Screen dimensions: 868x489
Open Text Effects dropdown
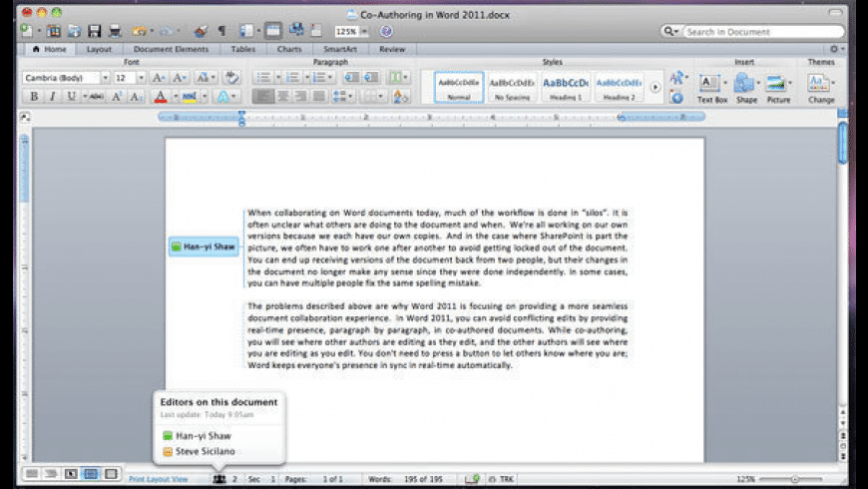(x=225, y=97)
